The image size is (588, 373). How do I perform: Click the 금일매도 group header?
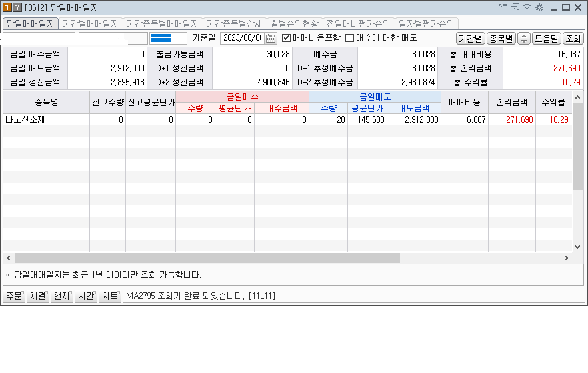375,97
